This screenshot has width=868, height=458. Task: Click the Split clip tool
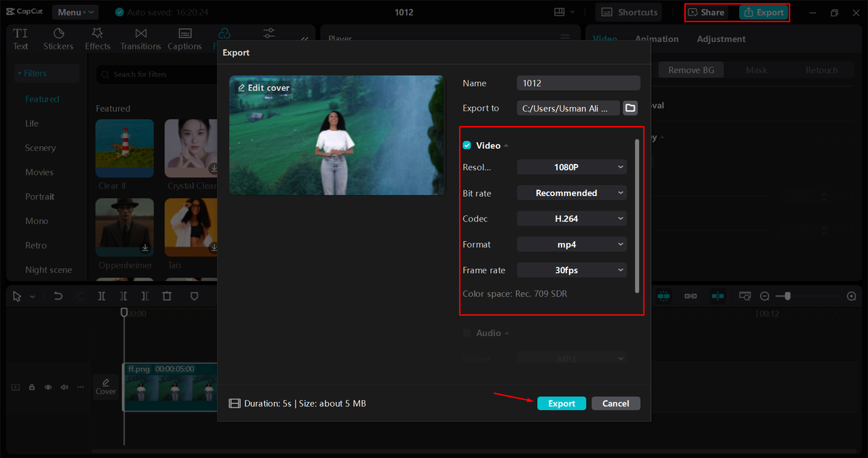102,296
